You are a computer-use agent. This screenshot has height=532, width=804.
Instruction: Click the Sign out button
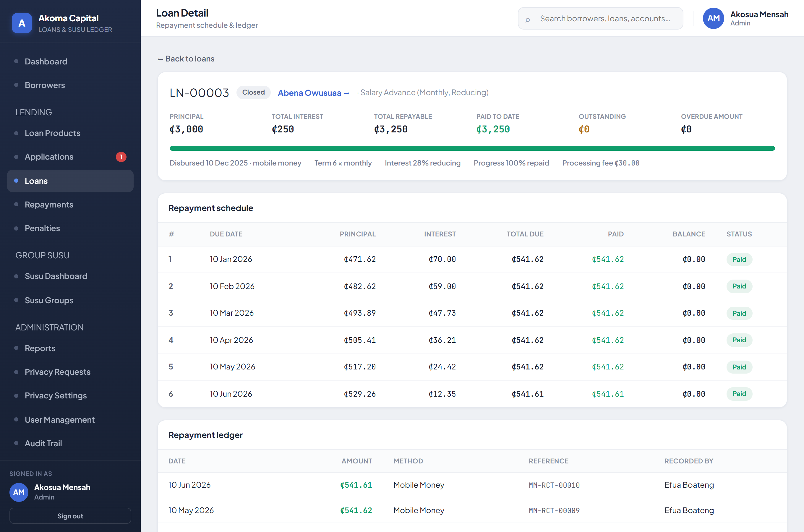(70, 516)
